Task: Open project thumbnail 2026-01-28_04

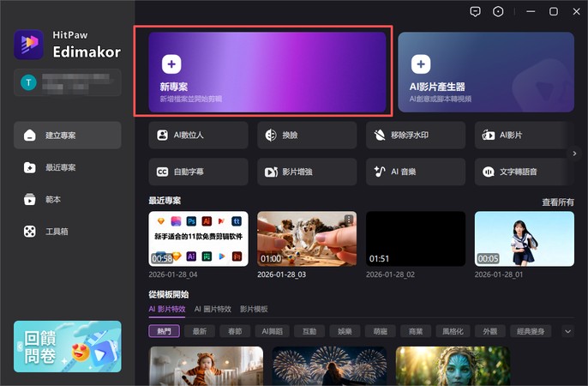Action: pos(198,238)
